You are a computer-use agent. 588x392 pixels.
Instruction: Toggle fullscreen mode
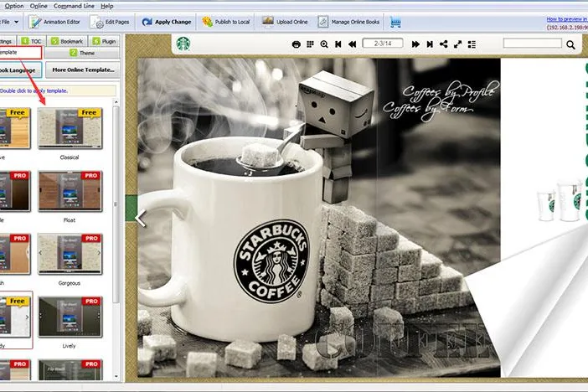(x=457, y=44)
